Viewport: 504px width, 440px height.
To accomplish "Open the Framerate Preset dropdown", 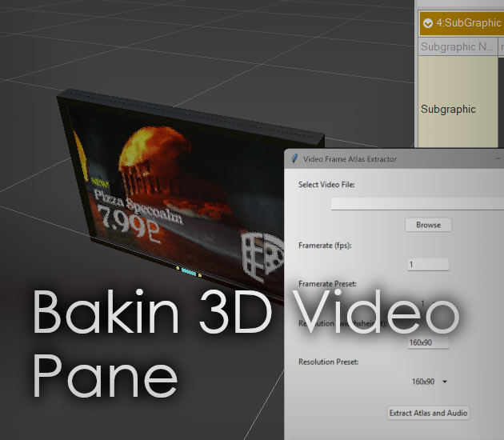I will point(428,303).
